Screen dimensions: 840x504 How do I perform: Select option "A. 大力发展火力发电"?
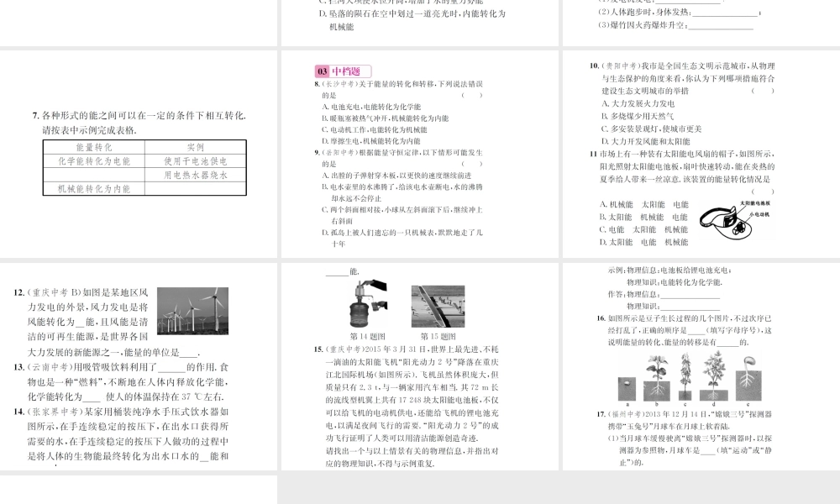coord(638,103)
